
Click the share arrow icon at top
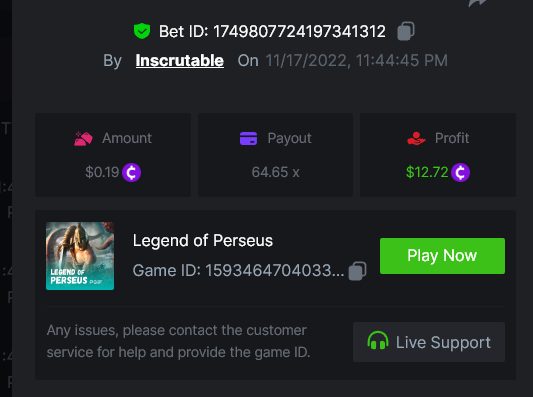477,3
